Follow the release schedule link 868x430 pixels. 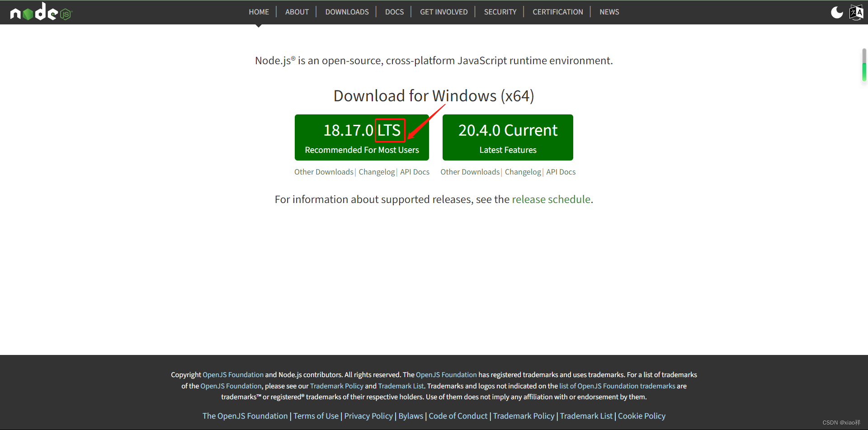pyautogui.click(x=551, y=199)
